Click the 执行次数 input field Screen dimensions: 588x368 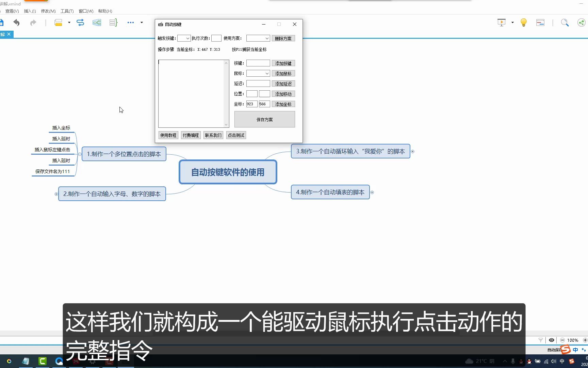click(216, 39)
